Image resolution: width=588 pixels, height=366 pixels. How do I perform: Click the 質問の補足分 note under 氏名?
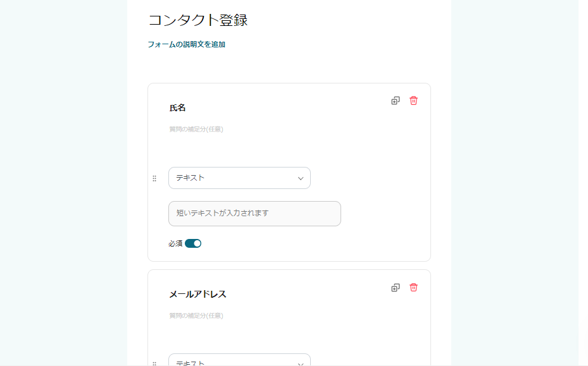(196, 129)
